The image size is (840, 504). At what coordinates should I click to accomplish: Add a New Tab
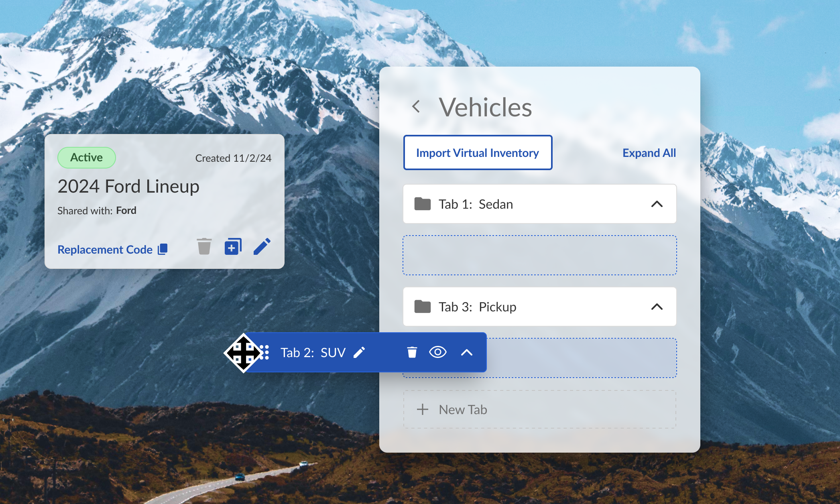pos(539,409)
